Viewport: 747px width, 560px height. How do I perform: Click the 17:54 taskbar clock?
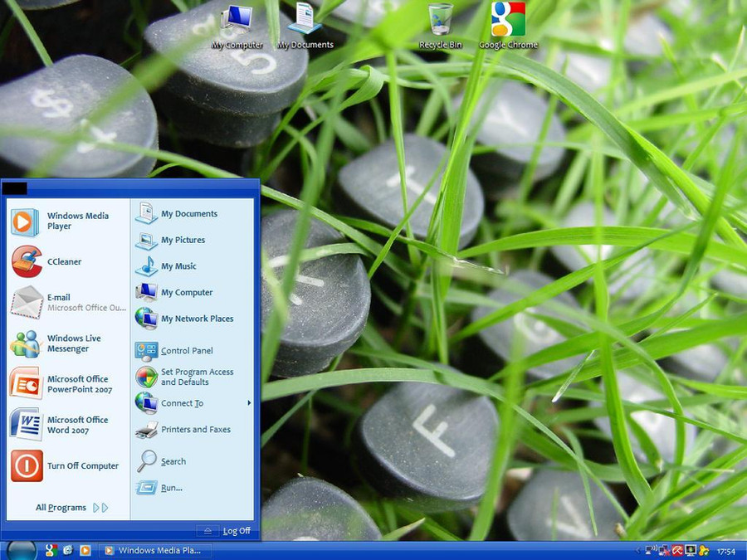(x=726, y=552)
